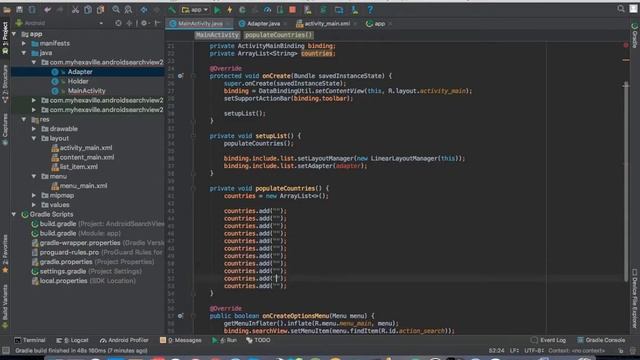This screenshot has width=640, height=360.
Task: Collapse the app module tree node
Action: pos(14,34)
